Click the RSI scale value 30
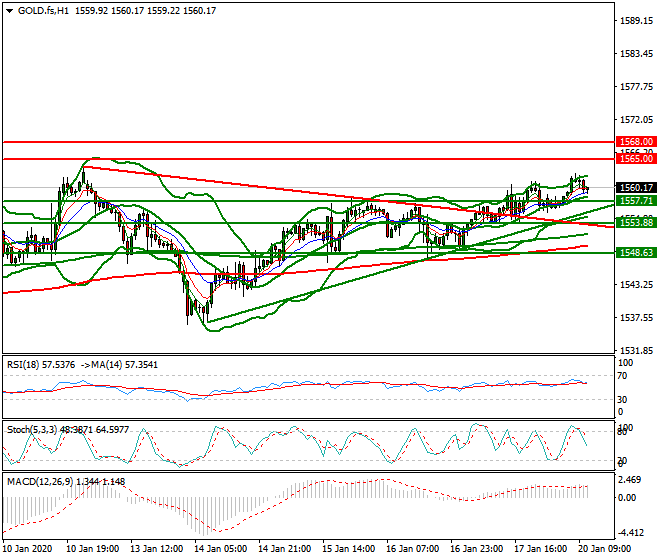 click(x=622, y=399)
